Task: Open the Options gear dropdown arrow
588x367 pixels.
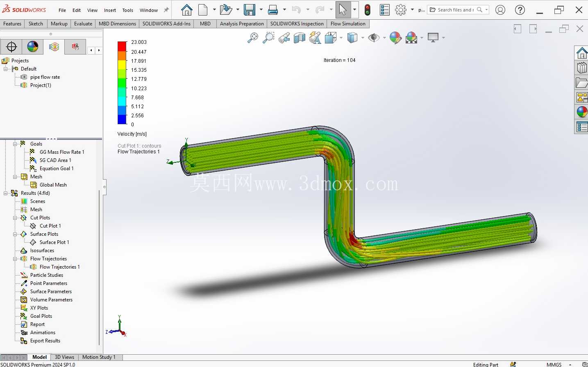Action: click(x=412, y=9)
